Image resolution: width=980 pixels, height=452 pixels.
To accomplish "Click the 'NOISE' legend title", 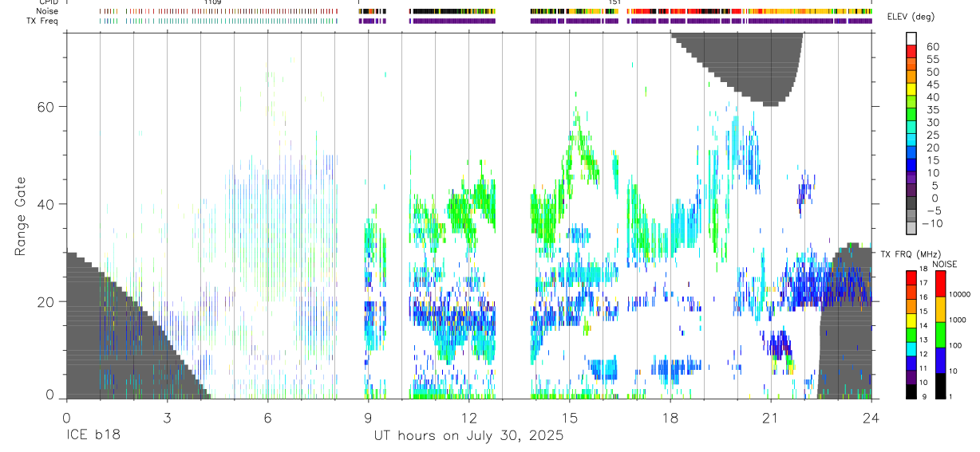I will point(944,264).
